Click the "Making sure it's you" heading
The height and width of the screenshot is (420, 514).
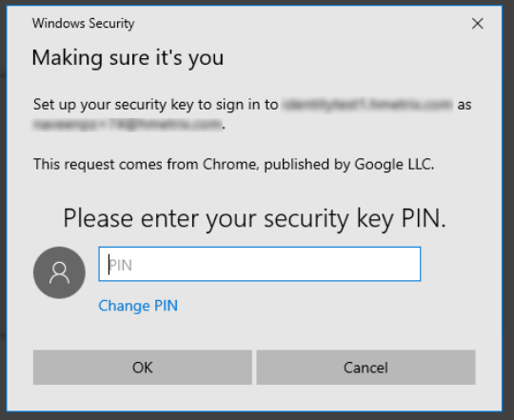[128, 58]
